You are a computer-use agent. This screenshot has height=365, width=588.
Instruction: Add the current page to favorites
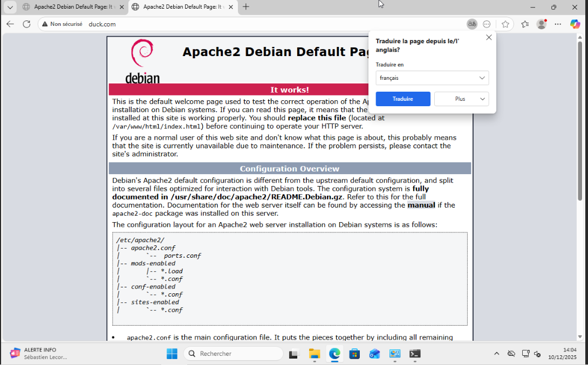click(505, 24)
